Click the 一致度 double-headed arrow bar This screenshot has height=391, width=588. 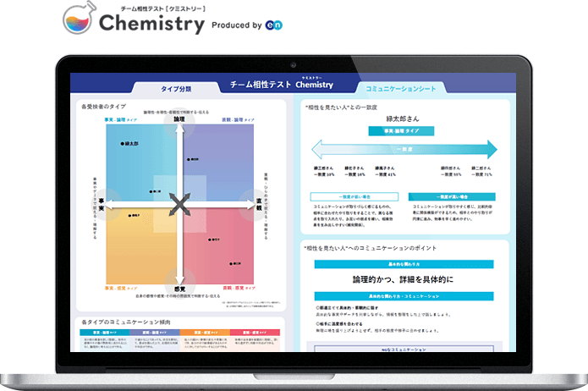(403, 150)
